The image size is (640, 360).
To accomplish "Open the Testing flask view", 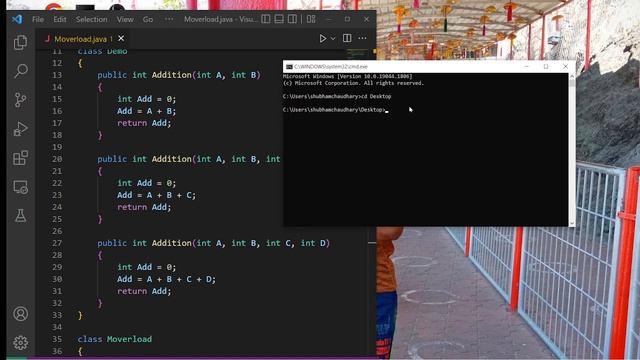I will coord(20,216).
